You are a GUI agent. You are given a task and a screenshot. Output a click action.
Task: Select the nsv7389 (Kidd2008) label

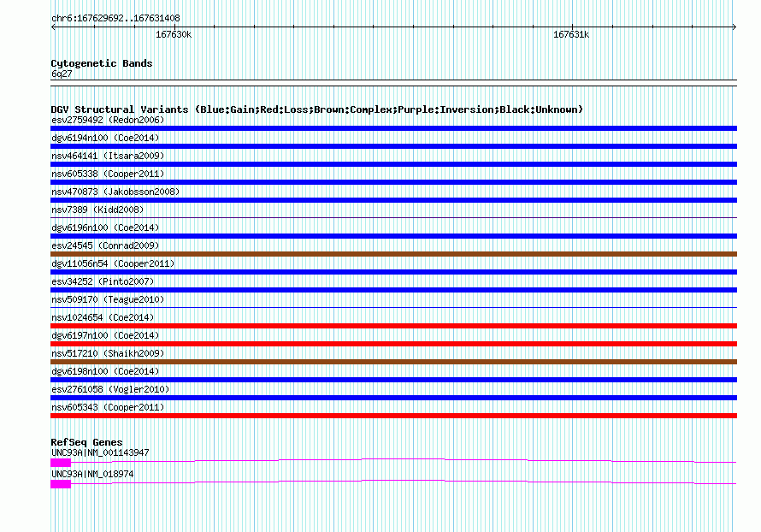point(97,210)
